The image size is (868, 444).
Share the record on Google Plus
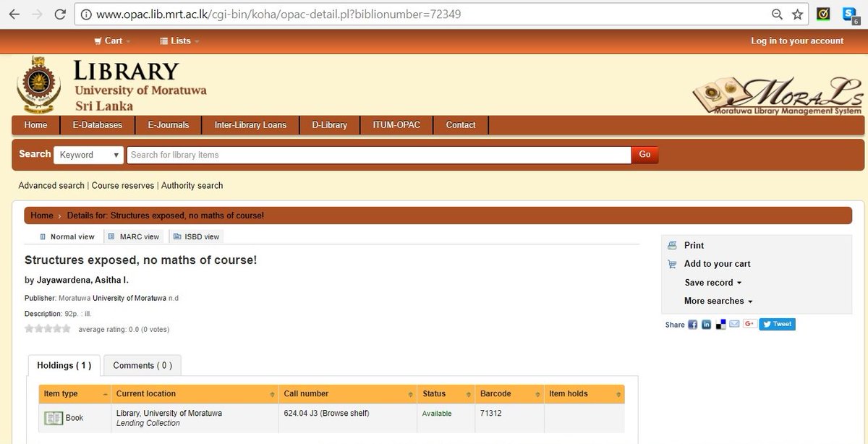[x=749, y=324]
